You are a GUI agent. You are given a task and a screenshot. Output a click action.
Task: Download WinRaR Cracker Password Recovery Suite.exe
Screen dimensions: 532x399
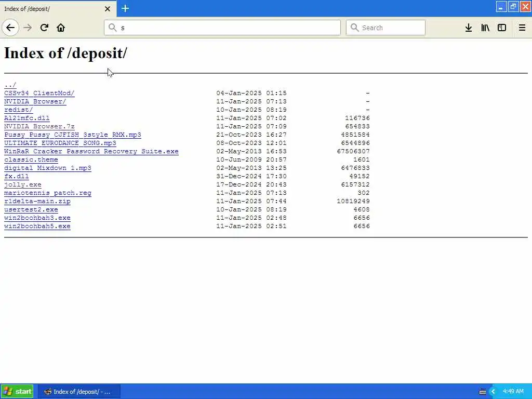coord(91,151)
